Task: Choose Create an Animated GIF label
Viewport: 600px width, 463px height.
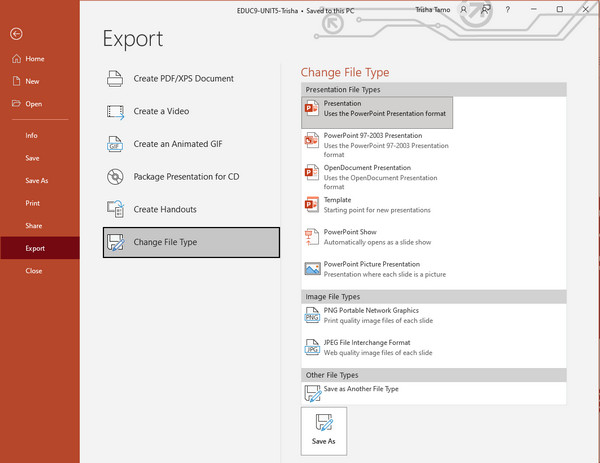Action: coord(178,144)
